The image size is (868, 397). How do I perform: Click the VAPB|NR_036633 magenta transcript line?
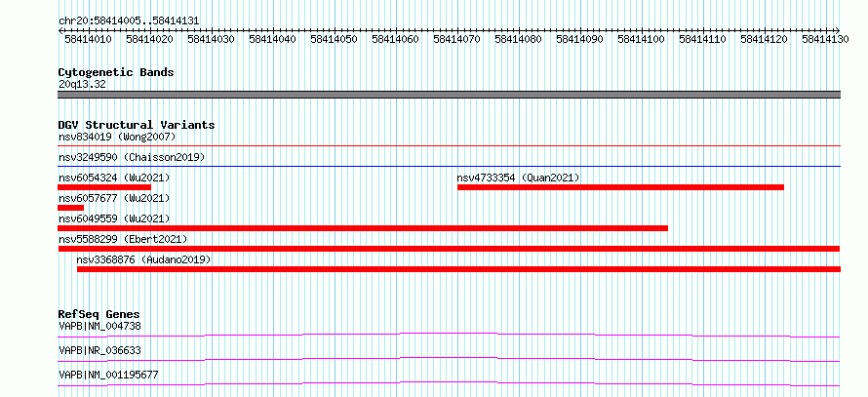(x=449, y=359)
